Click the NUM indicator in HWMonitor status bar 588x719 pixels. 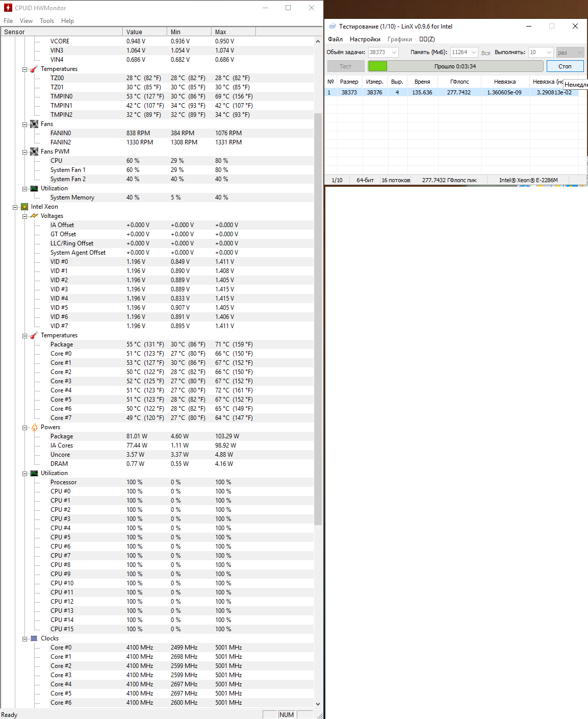click(x=287, y=714)
